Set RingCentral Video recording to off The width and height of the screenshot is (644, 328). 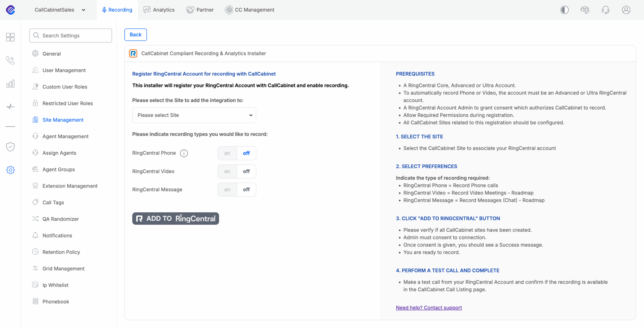[x=246, y=171]
